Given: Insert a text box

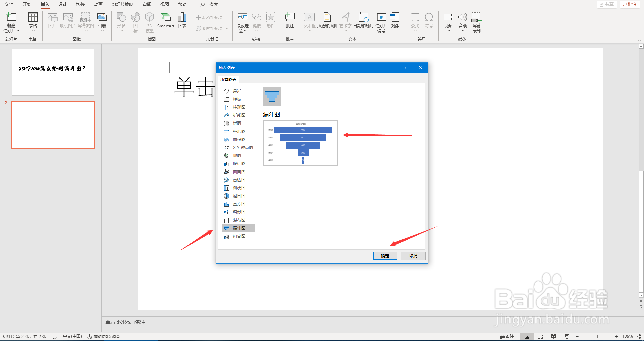Looking at the screenshot, I should click(x=309, y=20).
